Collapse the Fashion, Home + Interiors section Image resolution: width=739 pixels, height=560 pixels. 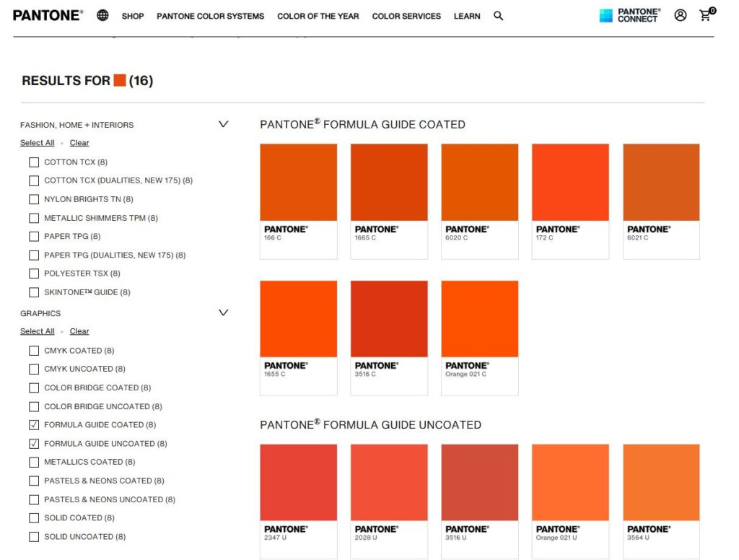pos(223,124)
